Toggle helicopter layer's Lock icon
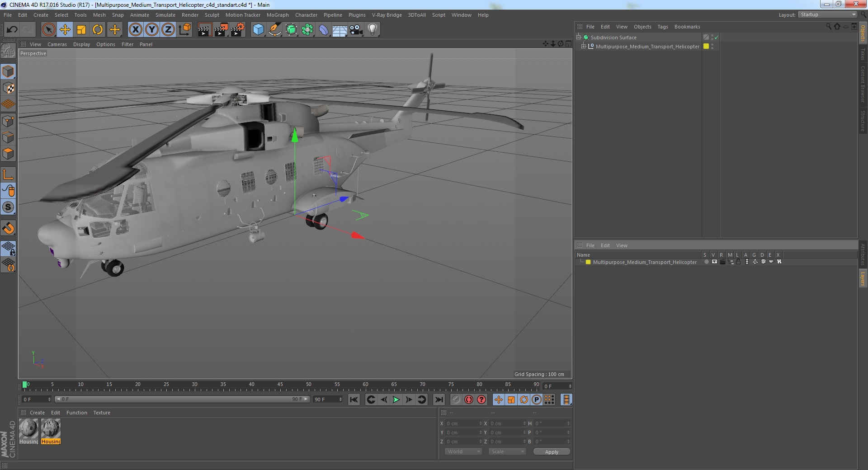868x470 pixels. click(x=738, y=262)
